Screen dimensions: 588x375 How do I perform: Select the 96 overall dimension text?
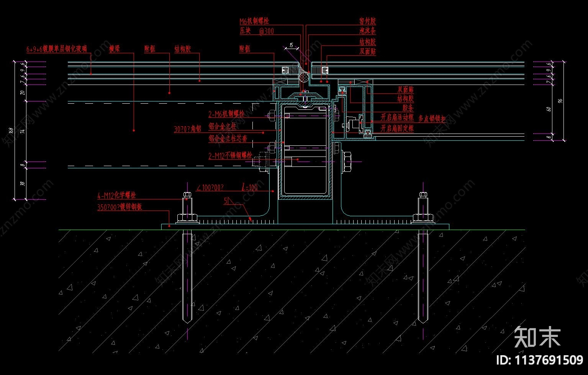(x=560, y=101)
